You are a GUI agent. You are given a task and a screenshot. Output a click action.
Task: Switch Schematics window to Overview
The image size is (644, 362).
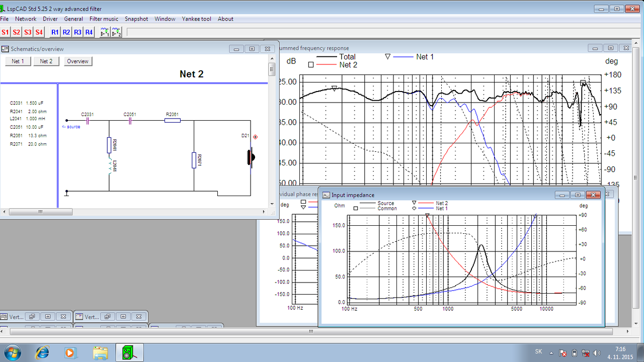click(78, 61)
